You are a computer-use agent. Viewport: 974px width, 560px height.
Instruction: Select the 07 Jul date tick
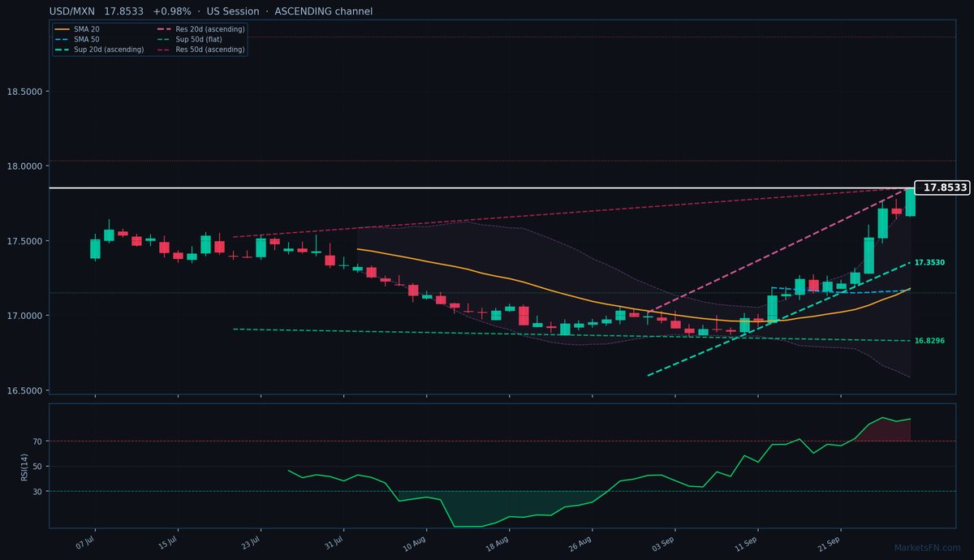(86, 543)
